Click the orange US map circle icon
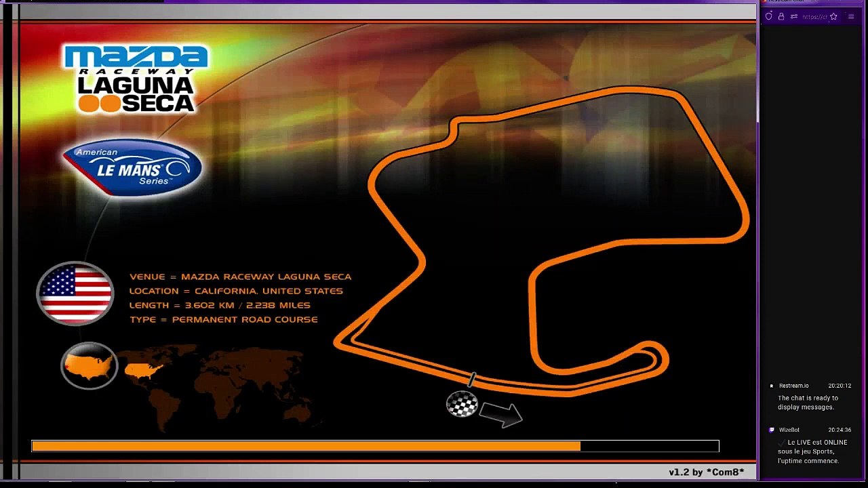This screenshot has height=488, width=868. [x=90, y=365]
